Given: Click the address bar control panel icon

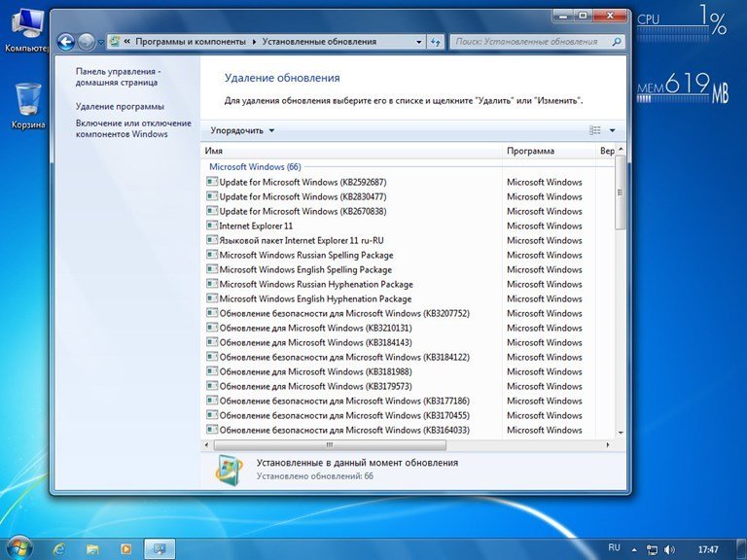Looking at the screenshot, I should (115, 42).
